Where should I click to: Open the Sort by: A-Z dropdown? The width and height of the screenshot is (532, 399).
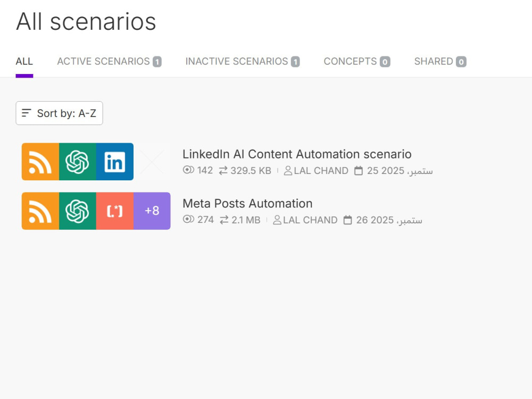point(59,113)
